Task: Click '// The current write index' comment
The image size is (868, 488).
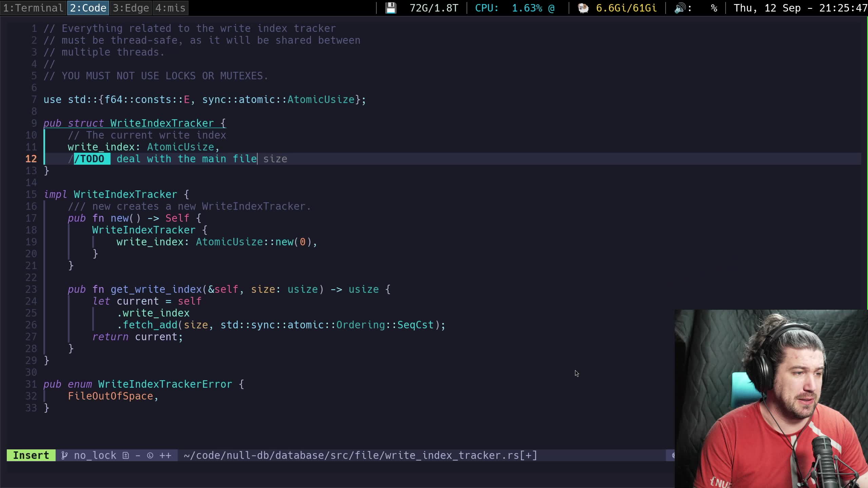Action: point(147,135)
